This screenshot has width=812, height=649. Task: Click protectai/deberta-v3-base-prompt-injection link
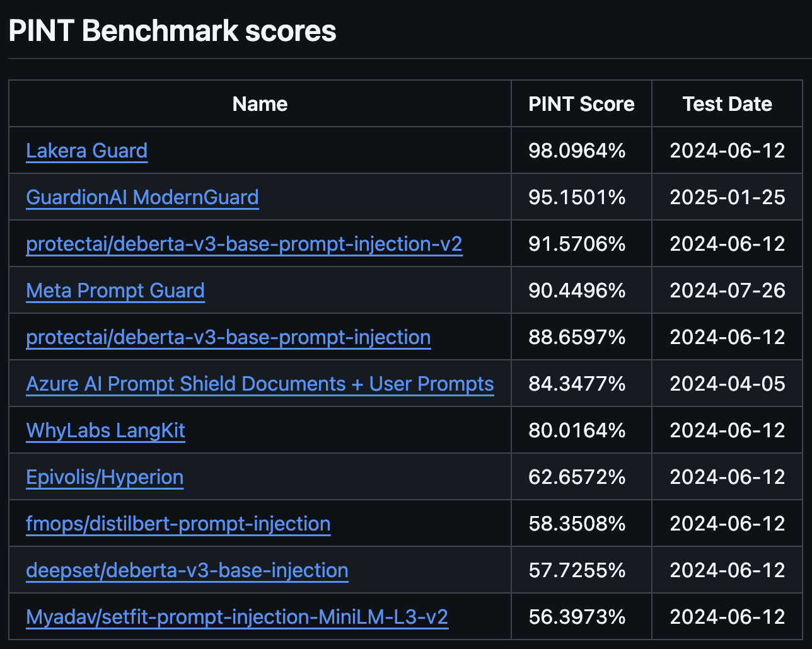pos(228,337)
